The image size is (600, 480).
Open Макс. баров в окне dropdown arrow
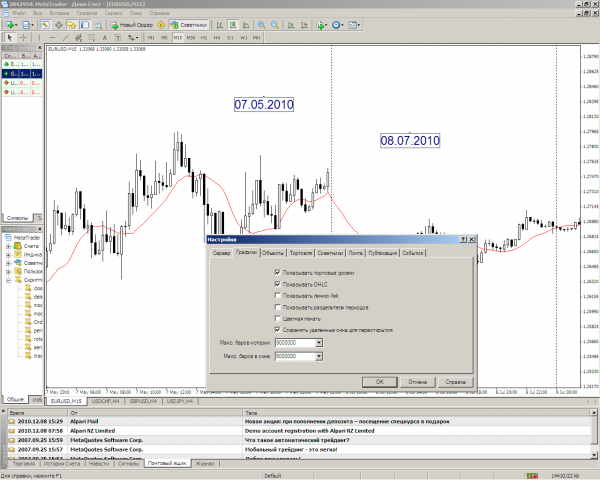(x=319, y=356)
